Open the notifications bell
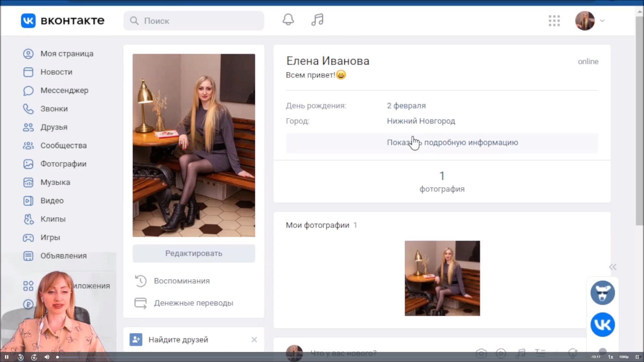Image resolution: width=644 pixels, height=362 pixels. click(x=288, y=20)
